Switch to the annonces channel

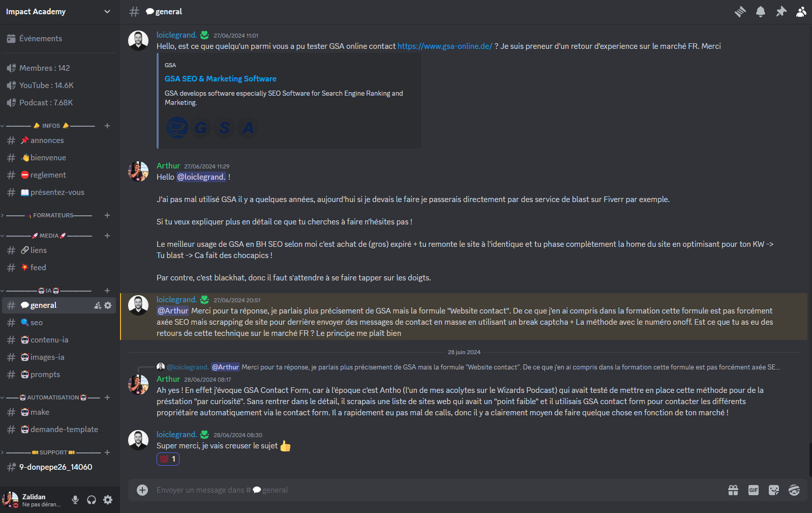point(59,140)
